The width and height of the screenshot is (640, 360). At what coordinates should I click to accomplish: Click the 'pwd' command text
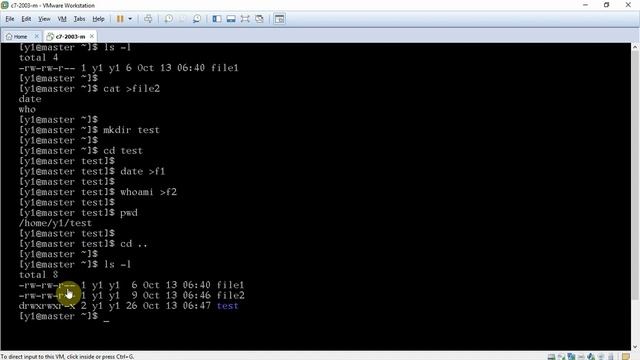click(129, 213)
